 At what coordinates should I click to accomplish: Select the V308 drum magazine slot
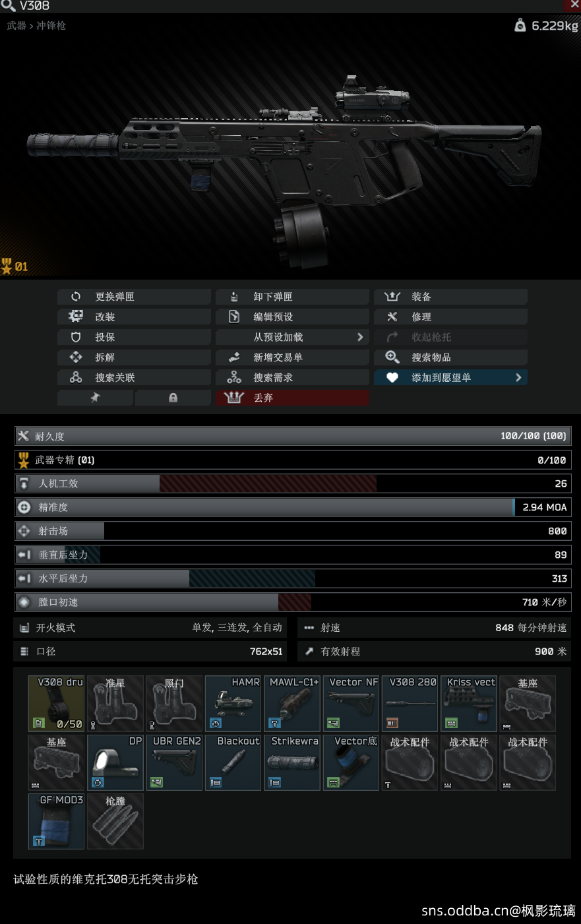pos(56,703)
